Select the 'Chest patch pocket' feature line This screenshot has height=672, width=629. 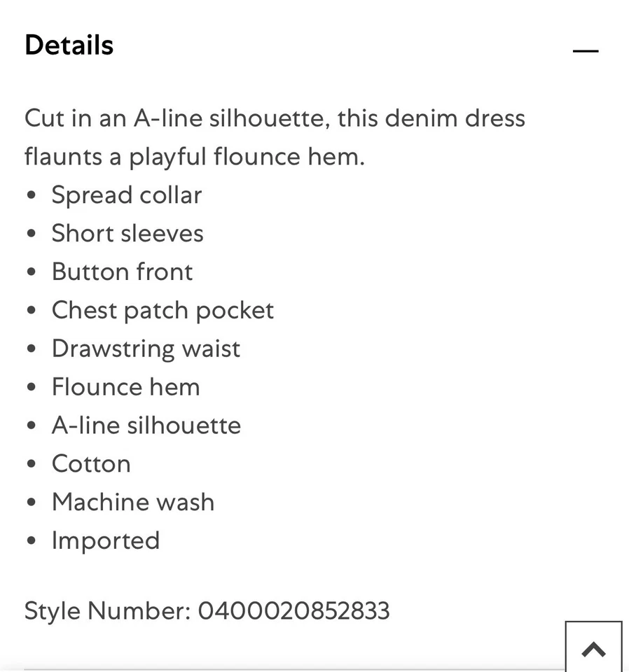pyautogui.click(x=163, y=310)
